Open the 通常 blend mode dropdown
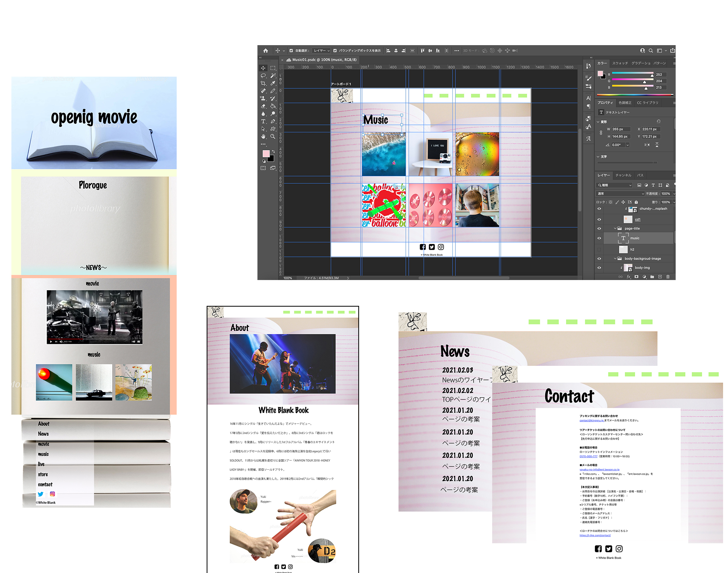This screenshot has width=728, height=573. point(620,194)
